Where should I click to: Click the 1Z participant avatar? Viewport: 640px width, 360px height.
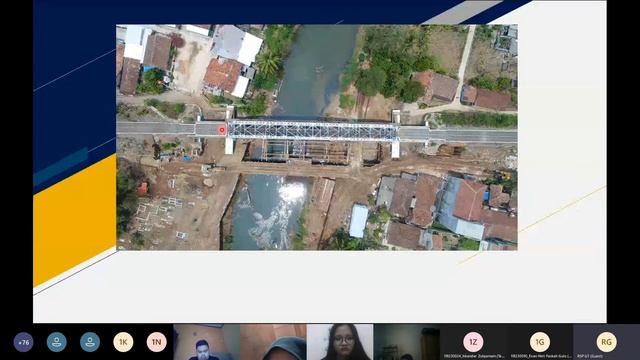(473, 342)
